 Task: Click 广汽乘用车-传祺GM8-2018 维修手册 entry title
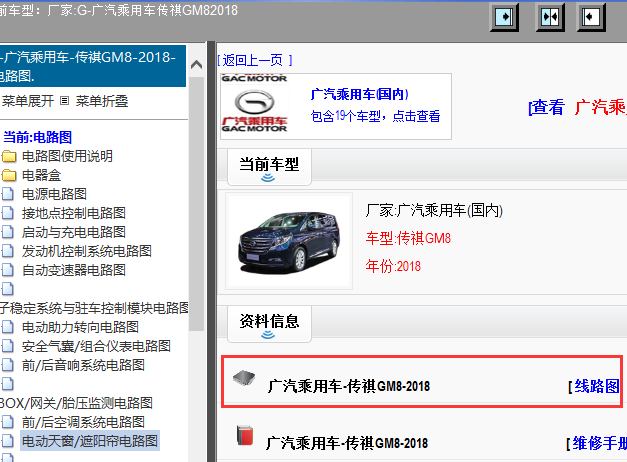pyautogui.click(x=347, y=443)
